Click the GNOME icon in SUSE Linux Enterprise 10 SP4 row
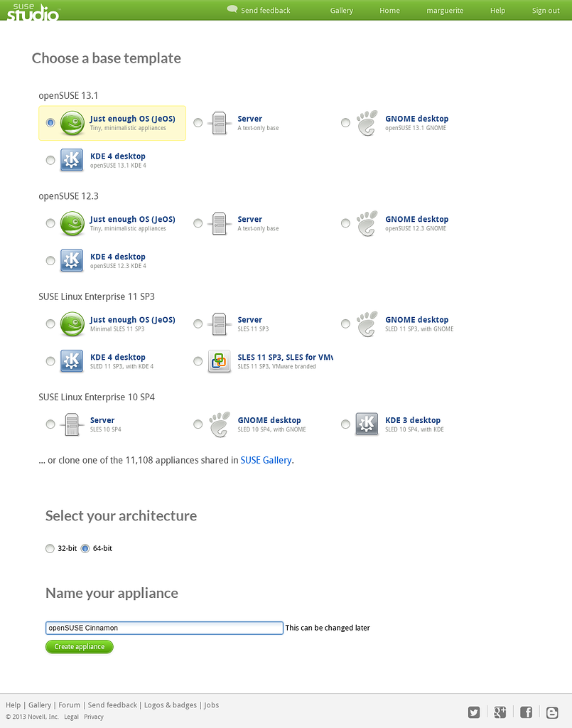 (219, 424)
